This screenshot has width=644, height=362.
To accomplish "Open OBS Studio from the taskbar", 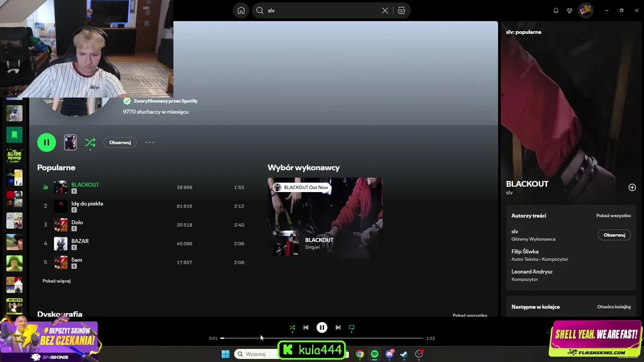I will pyautogui.click(x=419, y=354).
